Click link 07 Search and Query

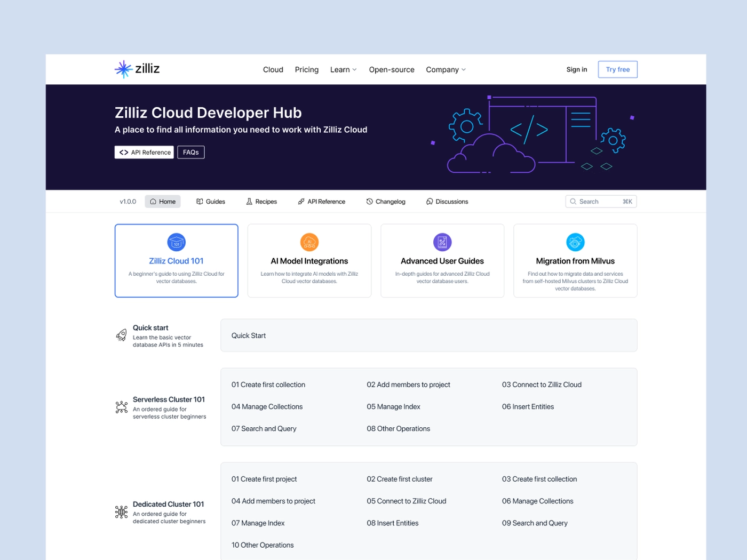264,428
